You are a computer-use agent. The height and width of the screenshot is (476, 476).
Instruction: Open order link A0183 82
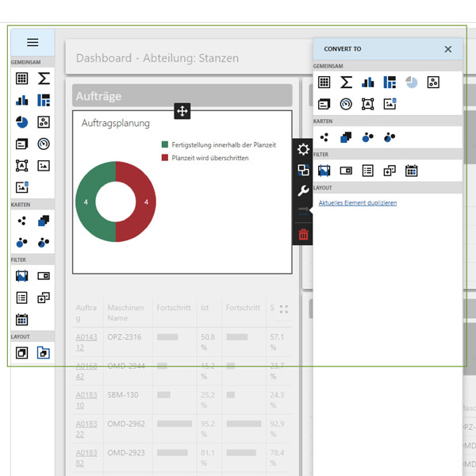click(x=86, y=458)
